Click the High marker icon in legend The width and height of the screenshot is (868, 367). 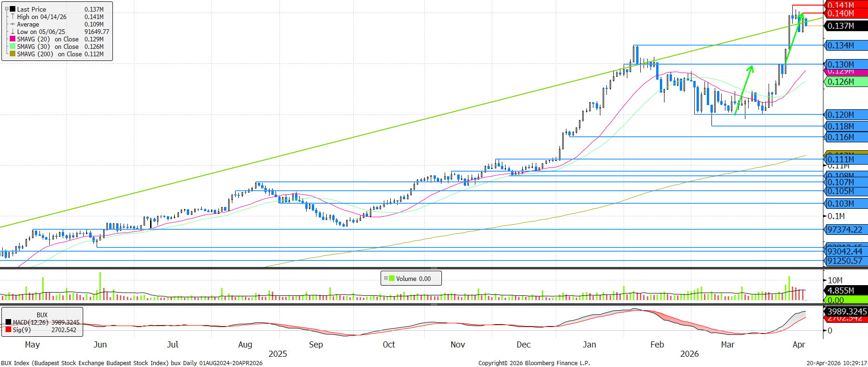click(13, 17)
